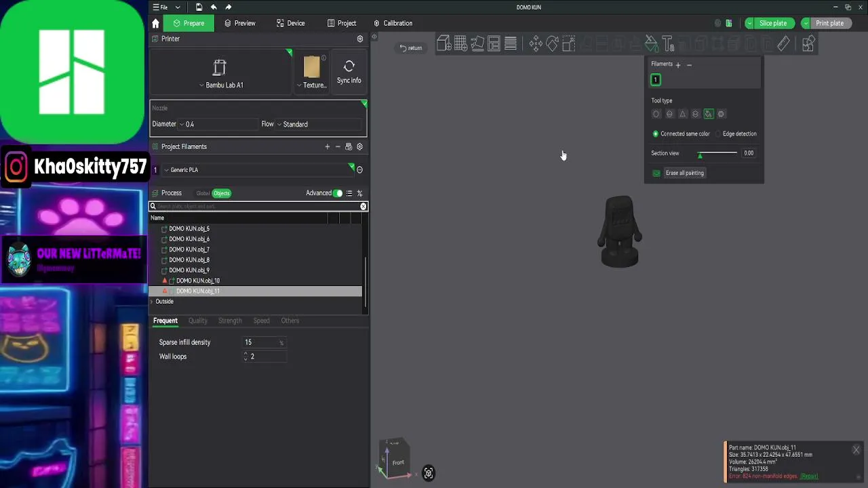Click the Front face of view cube
868x488 pixels.
click(x=398, y=462)
